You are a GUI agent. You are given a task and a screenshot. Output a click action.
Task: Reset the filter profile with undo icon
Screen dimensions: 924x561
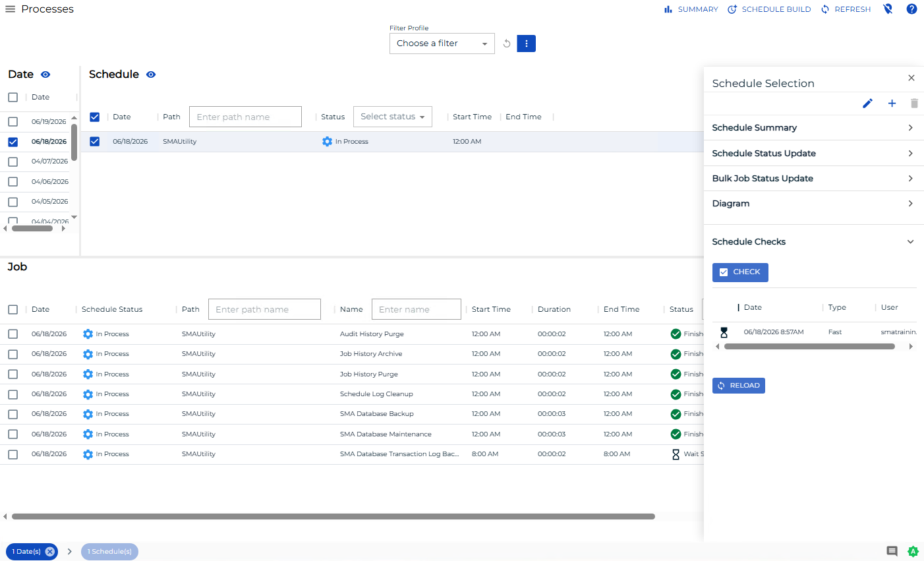[x=507, y=44]
